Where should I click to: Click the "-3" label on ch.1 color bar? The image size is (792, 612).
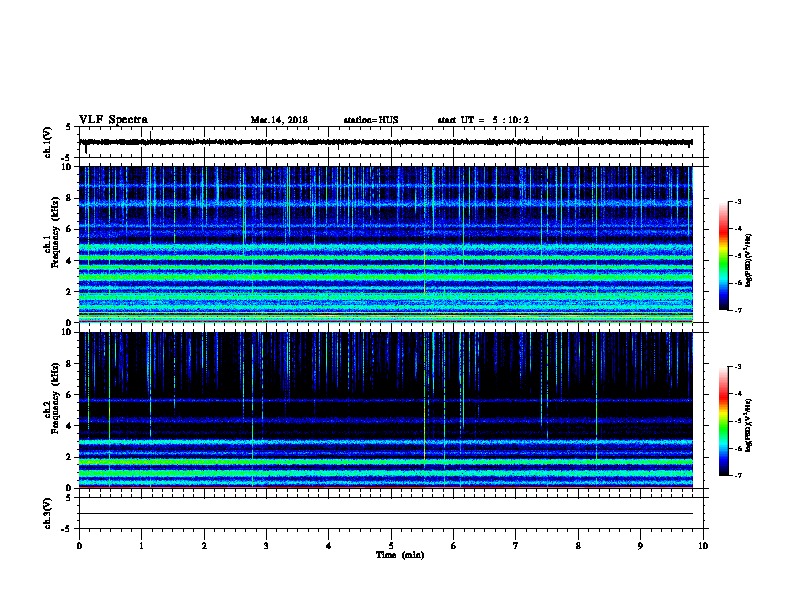tap(737, 201)
